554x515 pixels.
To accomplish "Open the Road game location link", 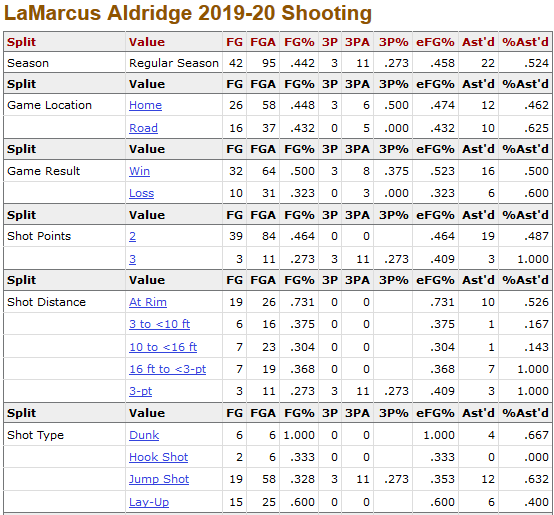I will [143, 128].
